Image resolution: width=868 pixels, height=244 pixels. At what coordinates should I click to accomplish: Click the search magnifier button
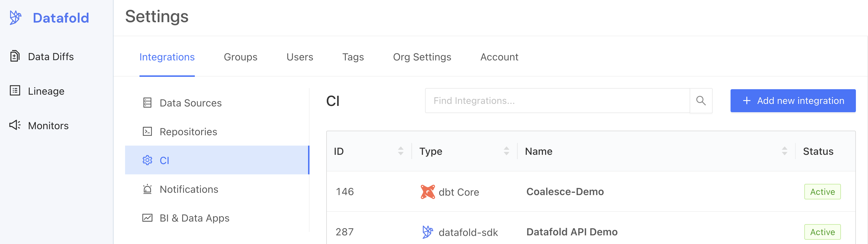(x=701, y=101)
